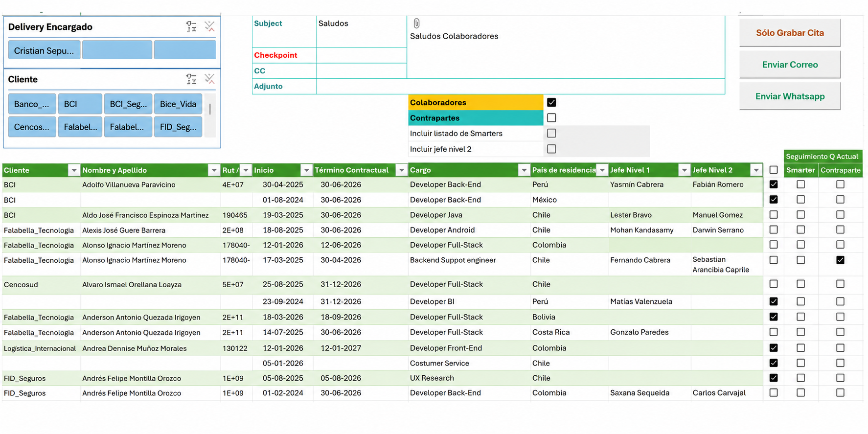Expand the Jefe Nivel 1 filter dropdown
Image resolution: width=868 pixels, height=434 pixels.
[684, 170]
